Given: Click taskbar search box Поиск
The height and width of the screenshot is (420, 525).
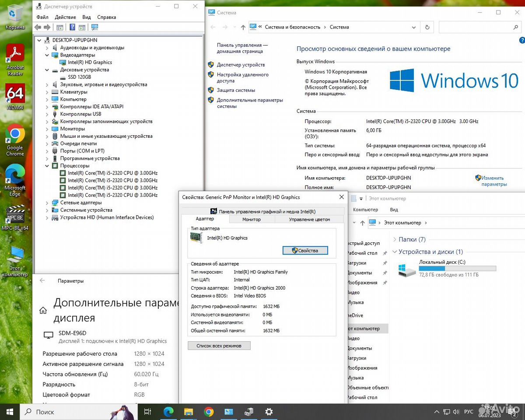Looking at the screenshot, I should 79,412.
